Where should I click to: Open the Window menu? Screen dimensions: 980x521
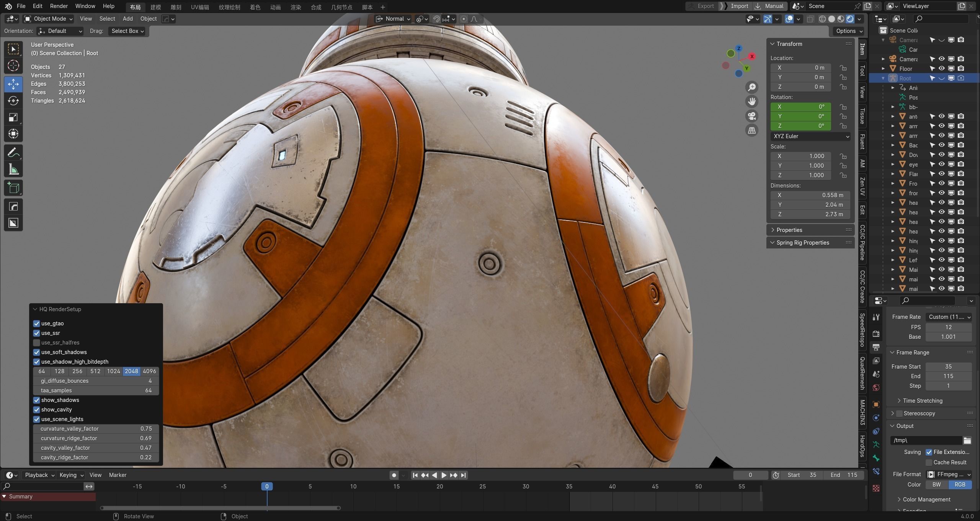coord(85,6)
